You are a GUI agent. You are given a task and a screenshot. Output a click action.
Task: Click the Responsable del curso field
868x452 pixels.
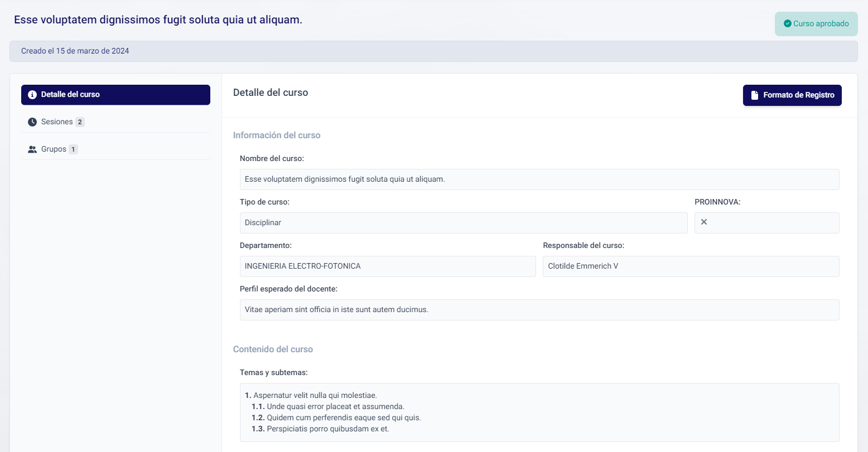click(x=691, y=266)
